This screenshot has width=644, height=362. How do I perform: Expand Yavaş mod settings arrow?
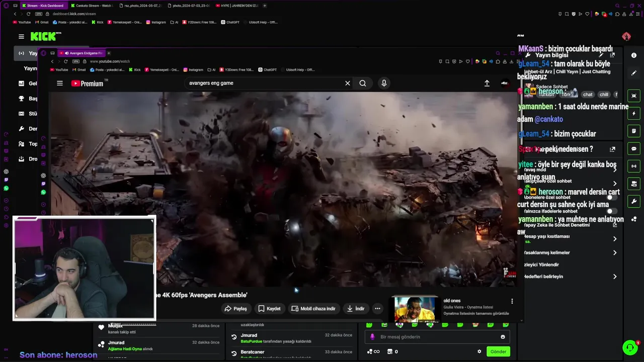pos(615,170)
